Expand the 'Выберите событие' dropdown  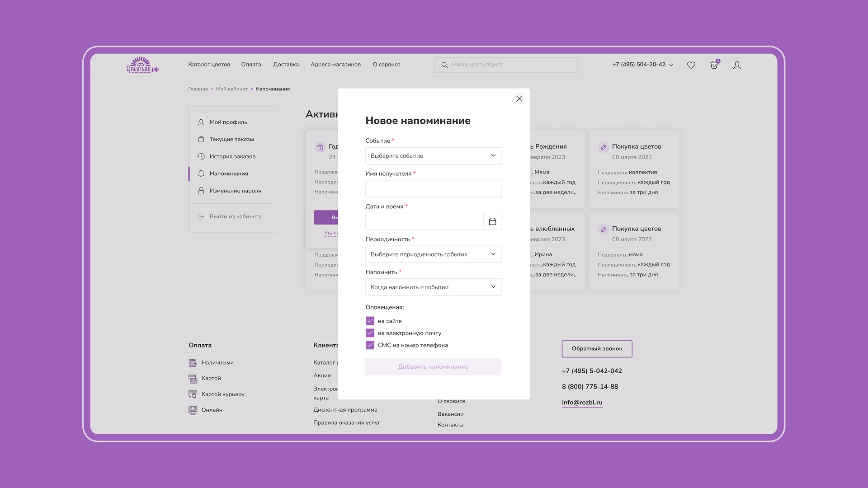433,156
